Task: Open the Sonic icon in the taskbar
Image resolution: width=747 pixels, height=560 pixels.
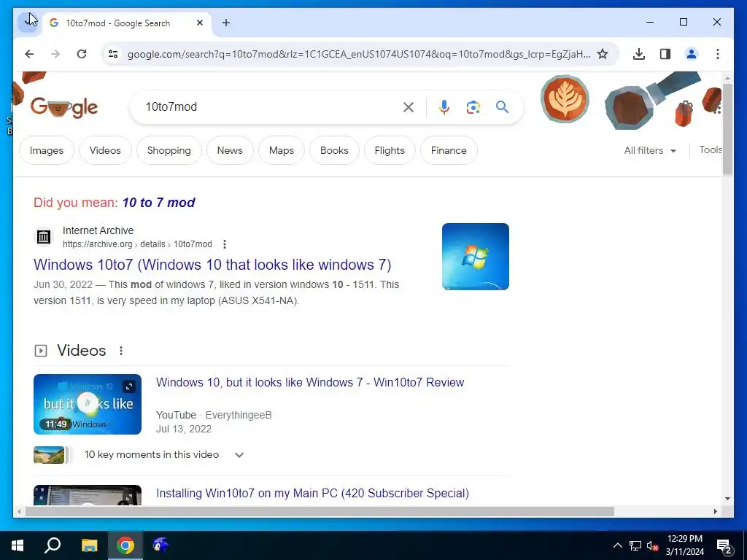Action: [x=160, y=545]
